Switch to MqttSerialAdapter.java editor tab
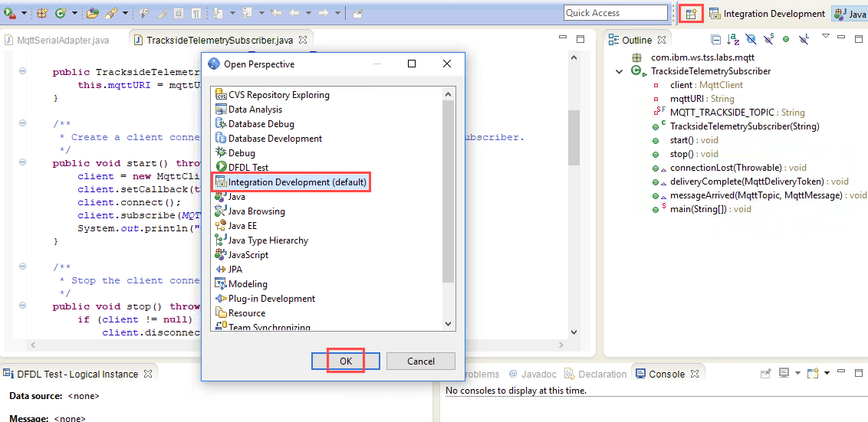Screen dimensions: 868x422 point(56,41)
